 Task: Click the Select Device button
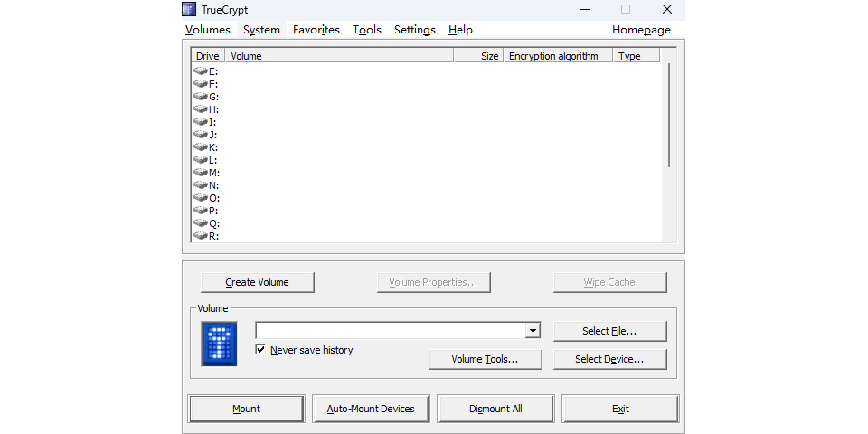pyautogui.click(x=609, y=359)
